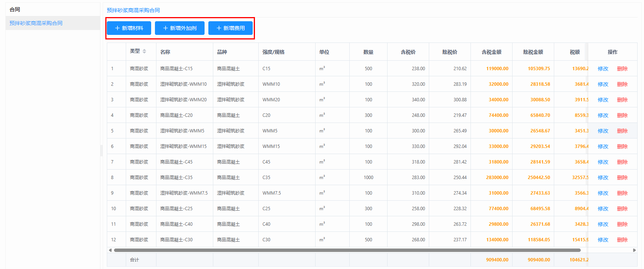This screenshot has width=644, height=269.
Task: Click the sidebar collapse splitter handle
Action: pos(102,151)
